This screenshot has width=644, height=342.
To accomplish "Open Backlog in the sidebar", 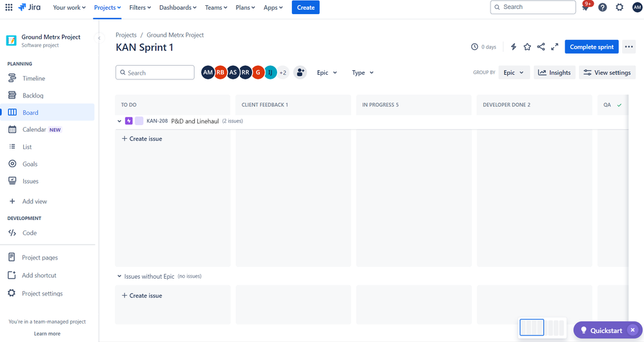I will [47, 96].
